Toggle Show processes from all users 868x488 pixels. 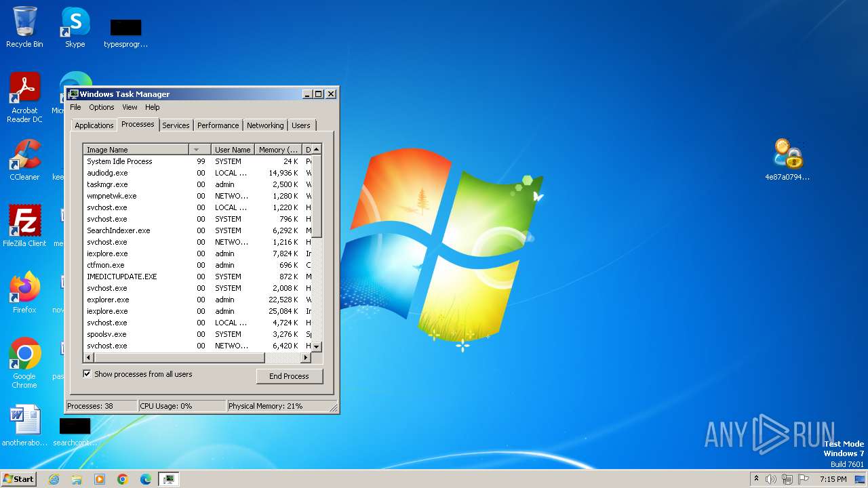pyautogui.click(x=87, y=373)
